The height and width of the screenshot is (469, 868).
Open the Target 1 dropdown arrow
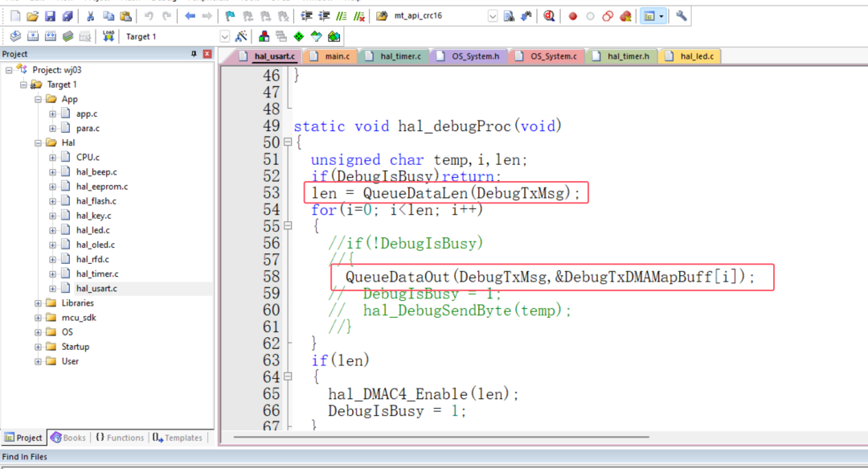224,36
